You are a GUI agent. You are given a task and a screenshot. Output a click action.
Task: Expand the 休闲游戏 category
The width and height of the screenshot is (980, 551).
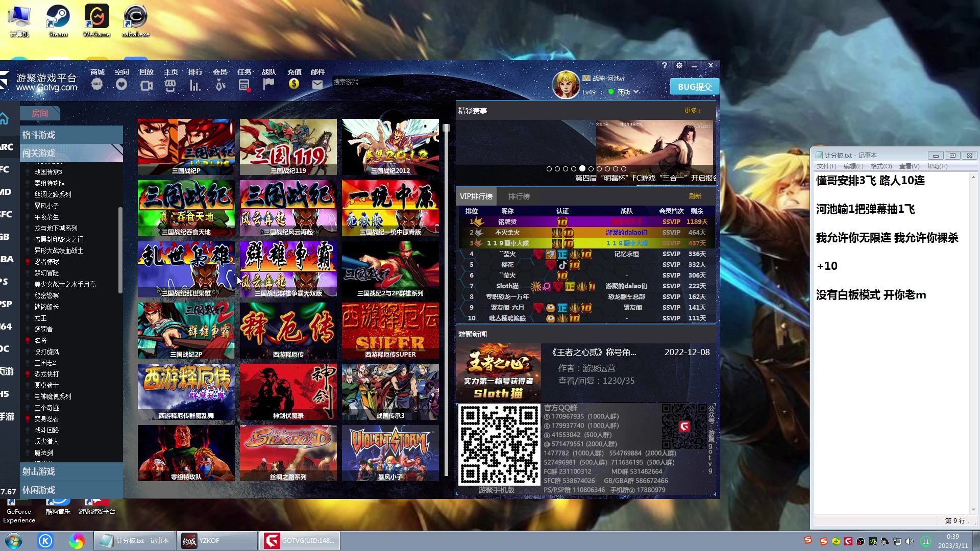tap(71, 490)
